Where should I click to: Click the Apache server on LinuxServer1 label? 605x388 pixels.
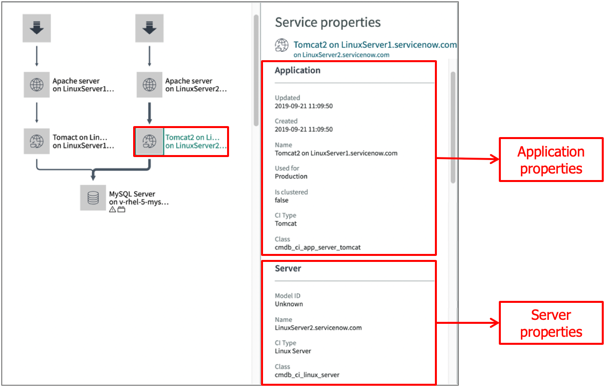pos(83,85)
